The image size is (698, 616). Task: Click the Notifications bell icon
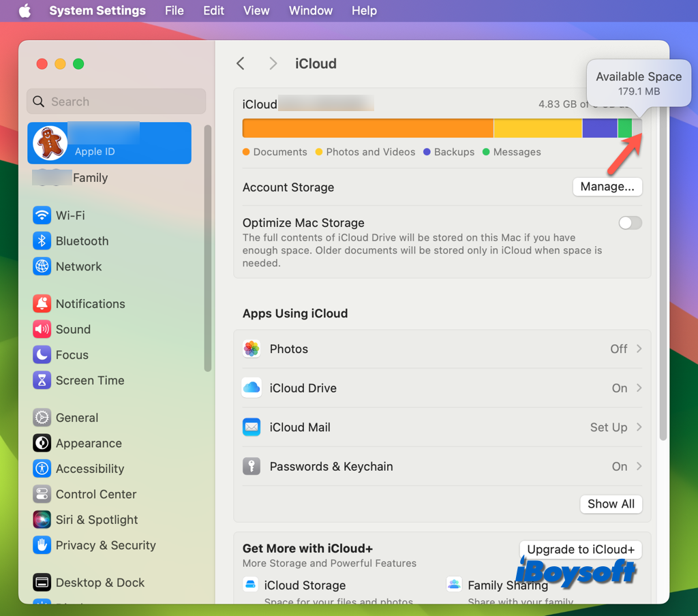point(42,303)
